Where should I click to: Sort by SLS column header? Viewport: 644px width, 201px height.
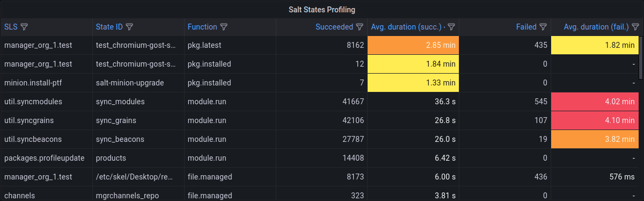click(11, 26)
